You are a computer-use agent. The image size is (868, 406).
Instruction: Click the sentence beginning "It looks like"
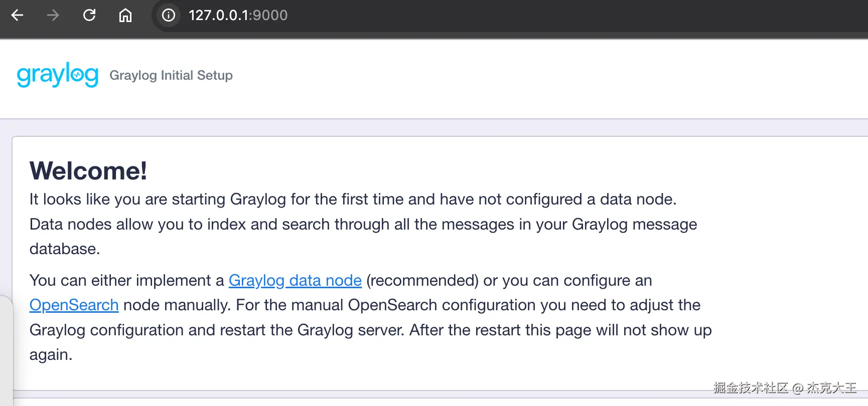tap(353, 199)
